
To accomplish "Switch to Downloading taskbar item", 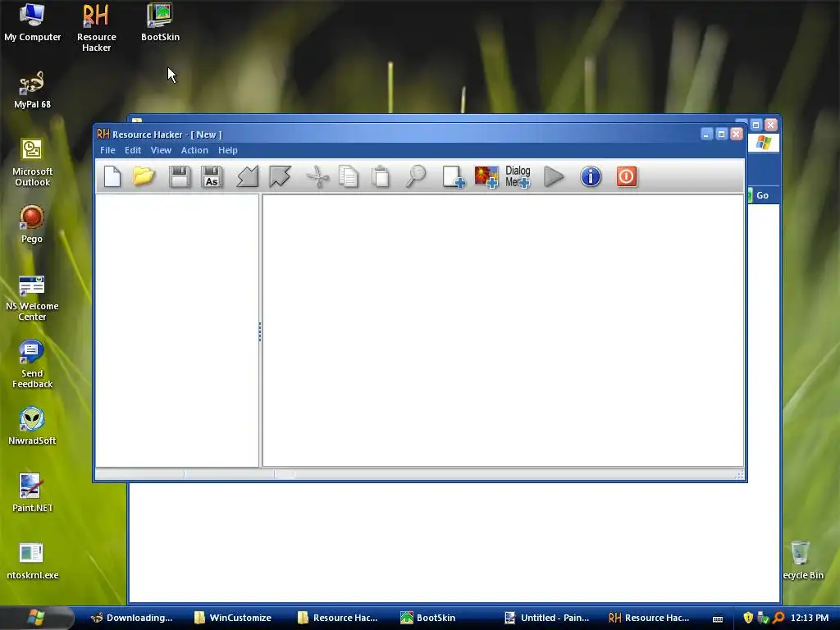I will [132, 618].
